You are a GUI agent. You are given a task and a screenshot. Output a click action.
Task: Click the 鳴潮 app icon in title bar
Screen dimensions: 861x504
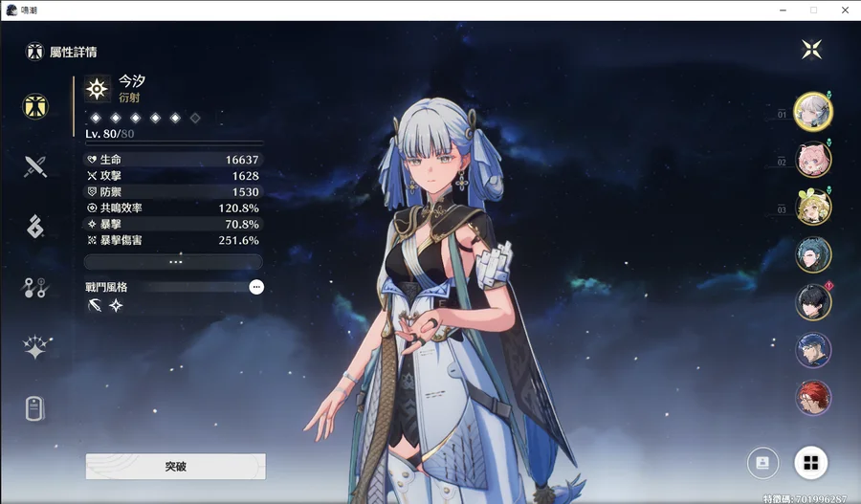coord(11,10)
